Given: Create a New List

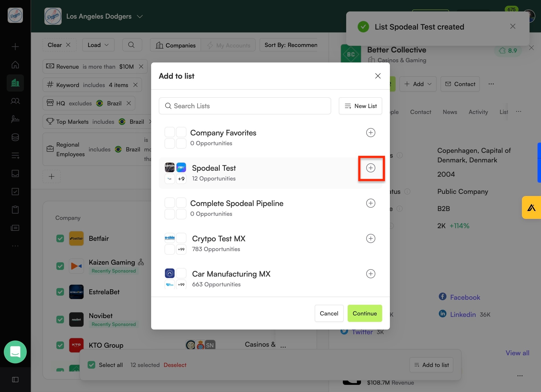Looking at the screenshot, I should tap(361, 106).
